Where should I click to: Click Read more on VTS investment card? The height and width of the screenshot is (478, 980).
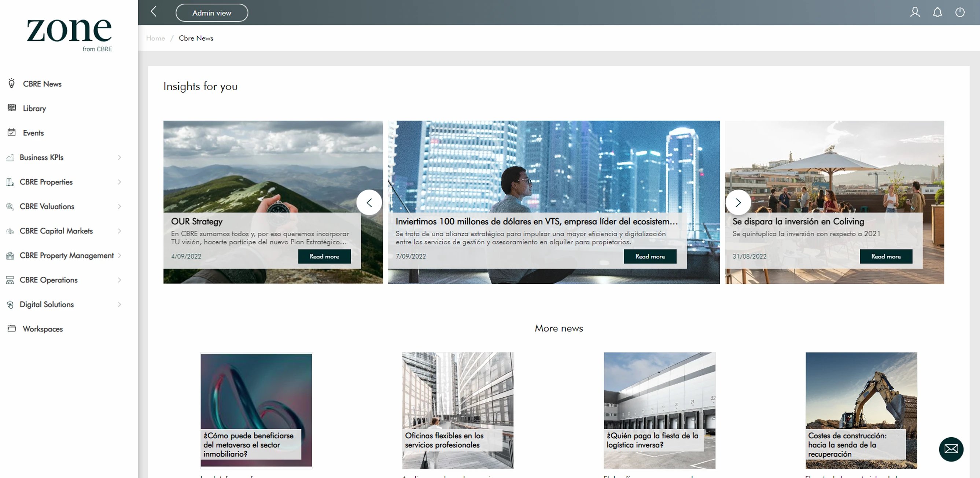point(650,257)
